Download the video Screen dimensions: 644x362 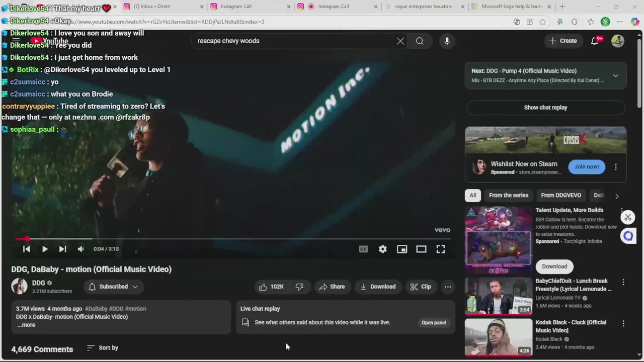(x=378, y=287)
